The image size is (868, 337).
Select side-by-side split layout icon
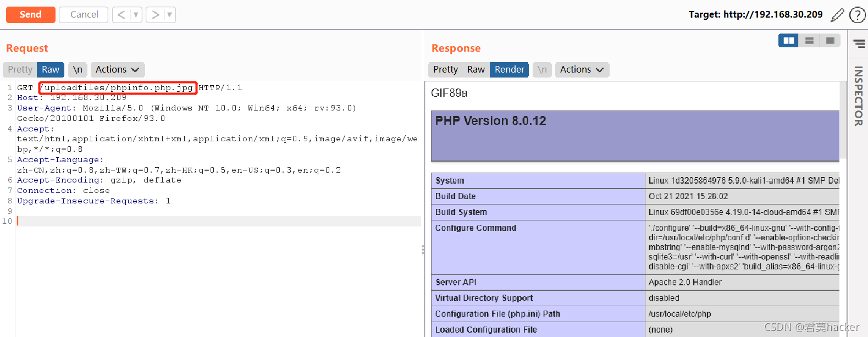coord(789,41)
